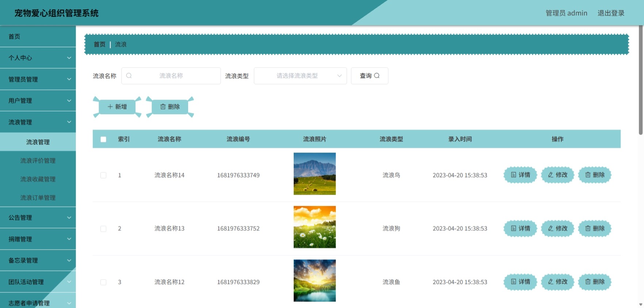The height and width of the screenshot is (308, 644).
Task: Expand 志愿者申请管理 menu chevron
Action: 69,303
